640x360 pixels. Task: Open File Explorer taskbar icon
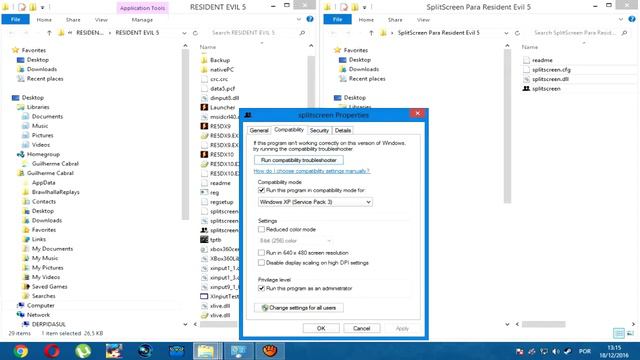pyautogui.click(x=206, y=351)
